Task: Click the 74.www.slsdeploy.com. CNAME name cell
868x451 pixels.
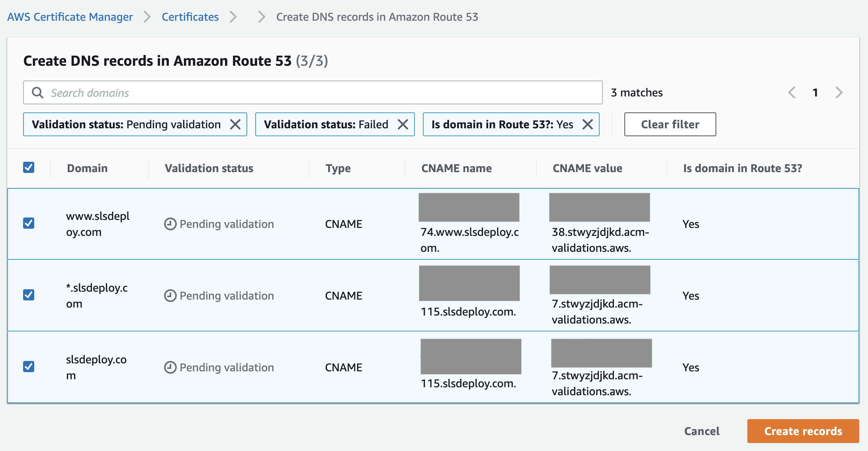Action: [x=469, y=240]
